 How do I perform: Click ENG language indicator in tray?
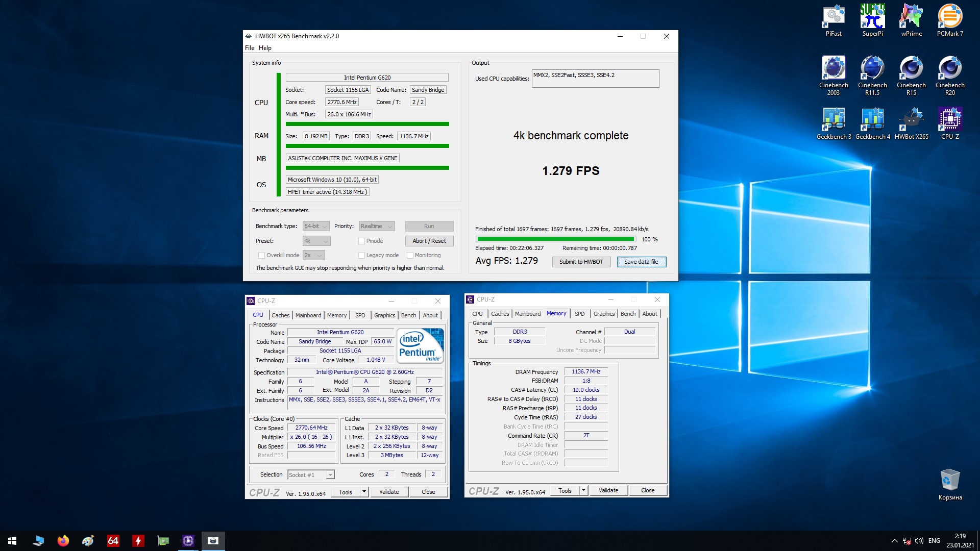(934, 541)
